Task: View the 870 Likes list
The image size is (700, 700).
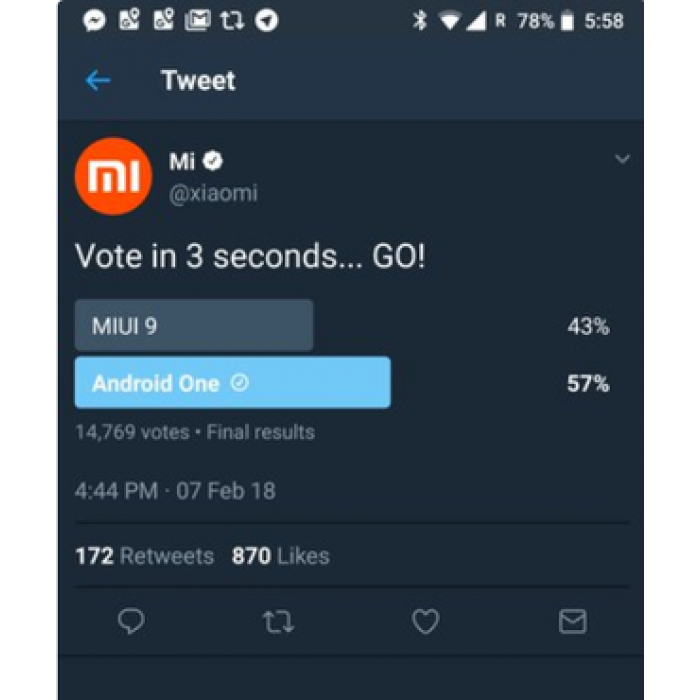Action: point(280,556)
